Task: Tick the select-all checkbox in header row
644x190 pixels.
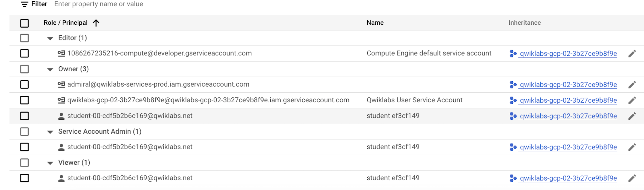Action: tap(24, 23)
